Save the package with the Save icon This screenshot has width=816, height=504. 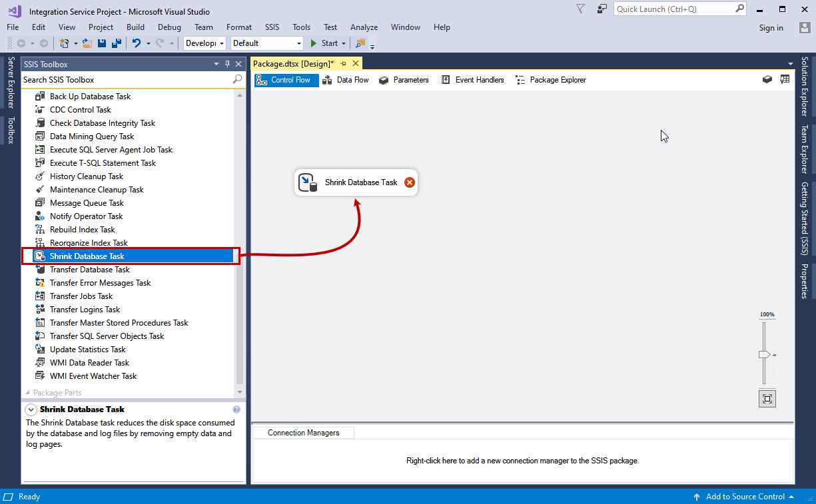[102, 43]
